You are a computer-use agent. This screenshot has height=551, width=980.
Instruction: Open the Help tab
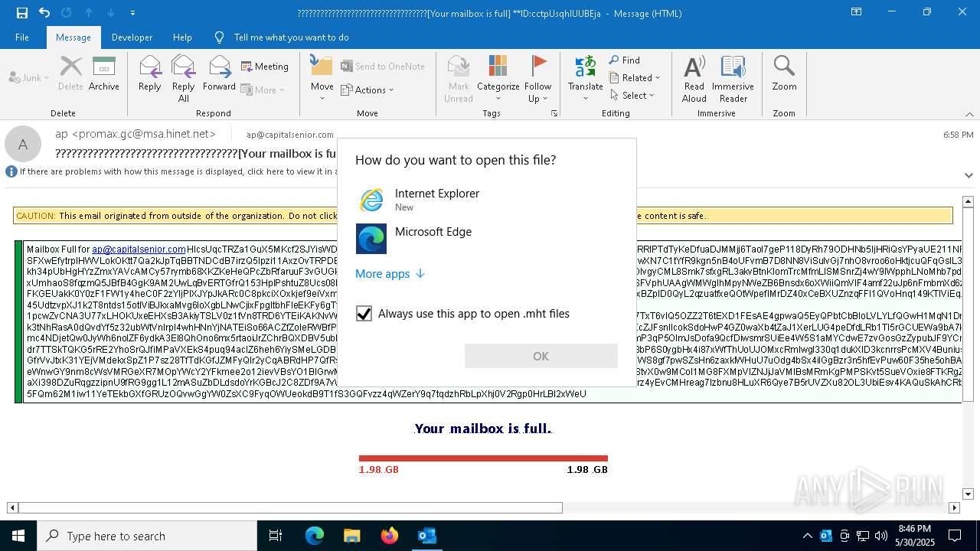pos(182,37)
